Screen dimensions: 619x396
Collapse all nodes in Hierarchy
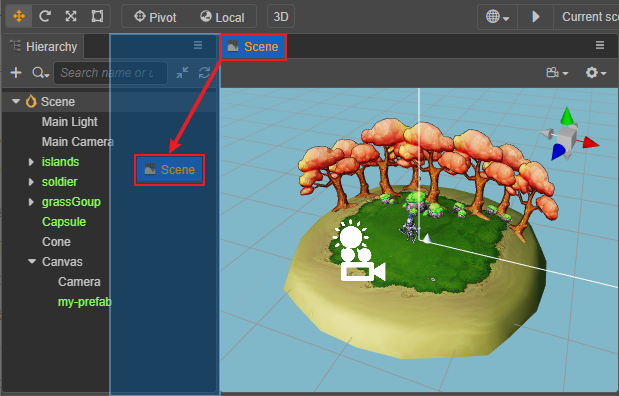182,73
